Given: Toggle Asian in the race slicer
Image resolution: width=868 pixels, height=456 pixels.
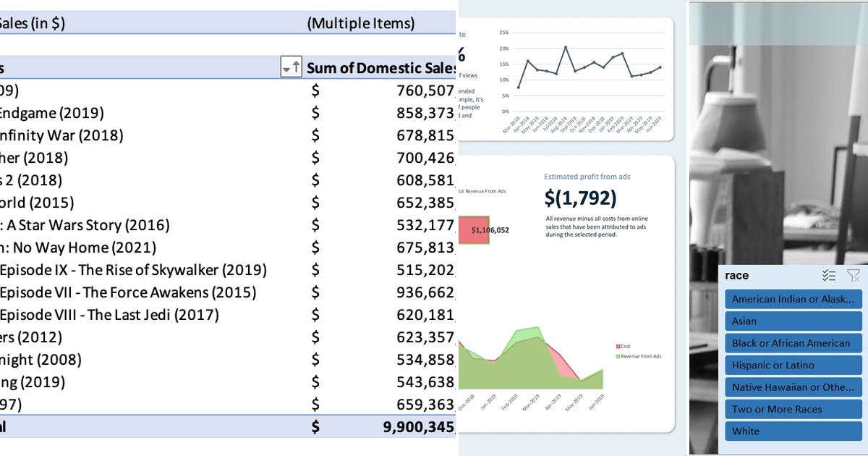Looking at the screenshot, I should coord(793,321).
